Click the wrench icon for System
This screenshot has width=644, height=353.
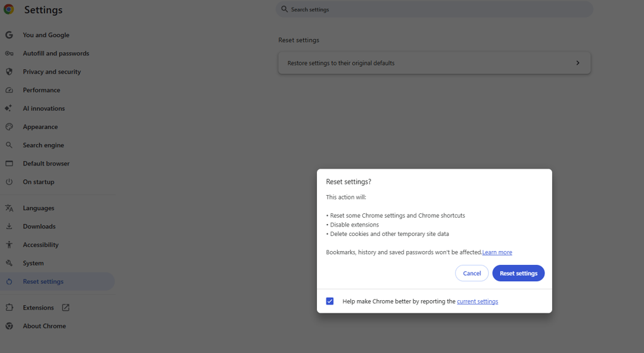coord(9,263)
